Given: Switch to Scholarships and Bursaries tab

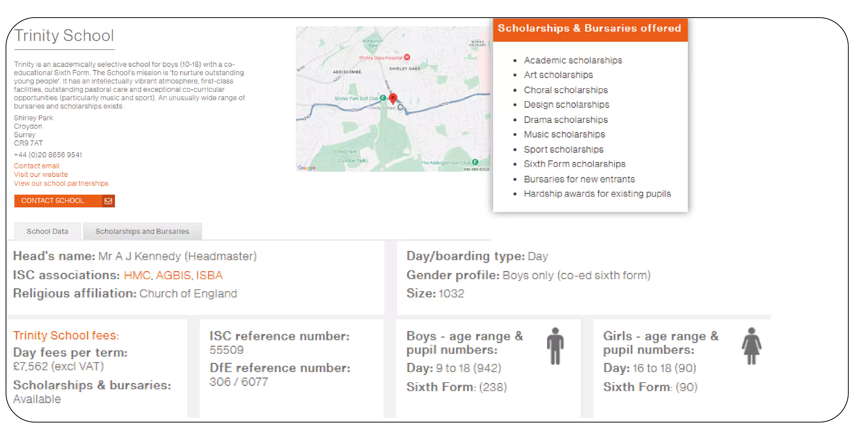Looking at the screenshot, I should click(x=142, y=231).
